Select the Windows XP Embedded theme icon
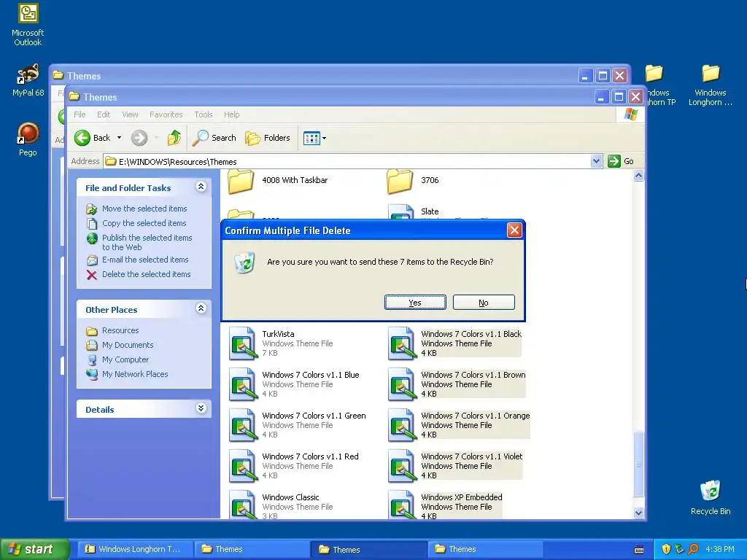Screen dimensions: 747x560 tap(402, 505)
